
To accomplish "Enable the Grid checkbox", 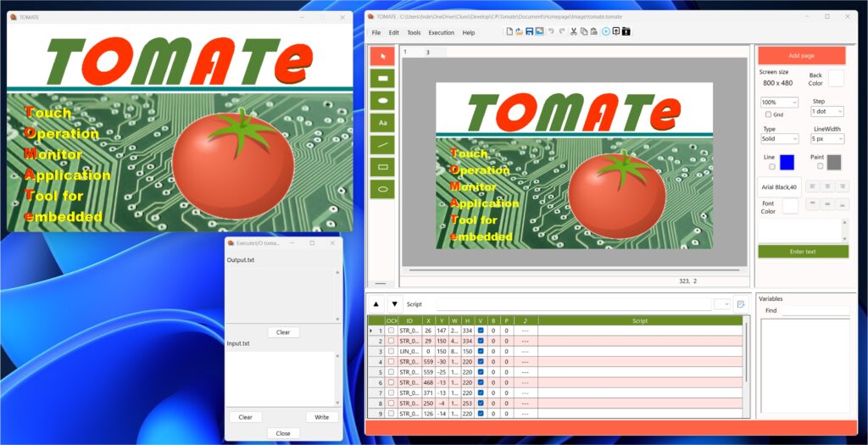I will pyautogui.click(x=768, y=114).
